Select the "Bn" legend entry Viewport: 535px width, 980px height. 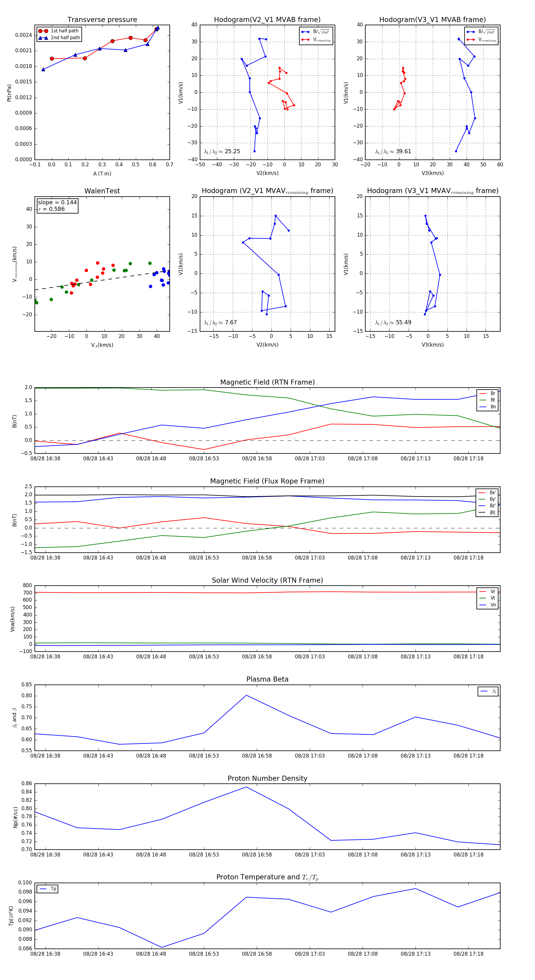pos(487,407)
